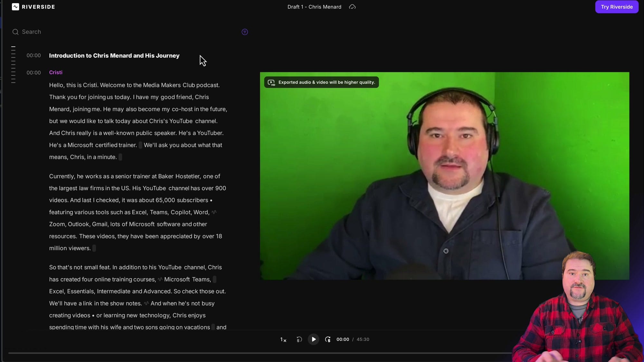Select the speaker name Cristi
Screen dimensions: 644x362
coord(56,72)
